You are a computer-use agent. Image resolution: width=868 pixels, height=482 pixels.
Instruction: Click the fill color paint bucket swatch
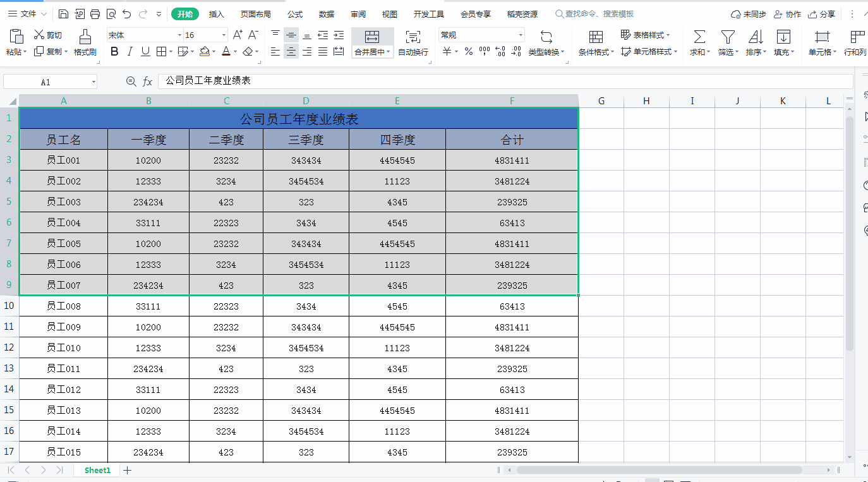204,52
